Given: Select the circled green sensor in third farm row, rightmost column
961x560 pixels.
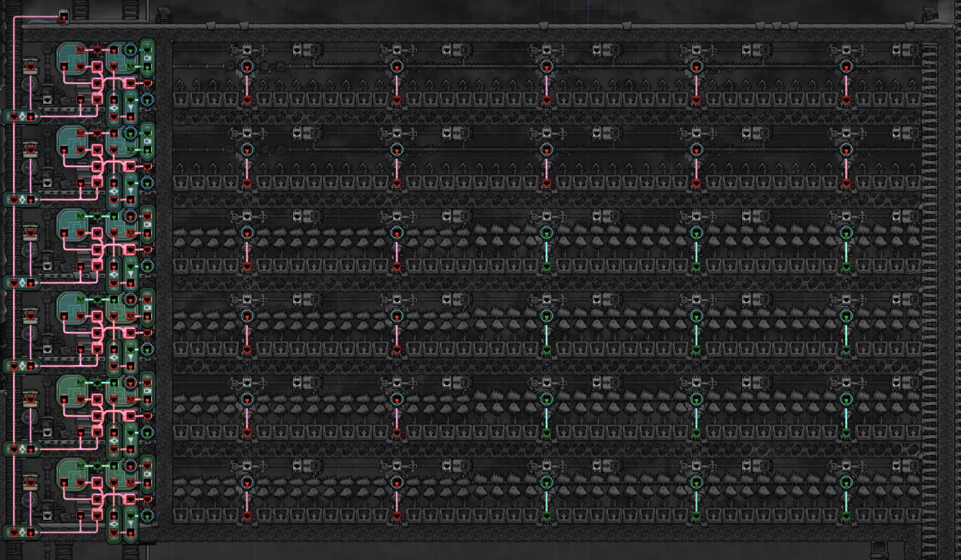Looking at the screenshot, I should click(x=845, y=233).
